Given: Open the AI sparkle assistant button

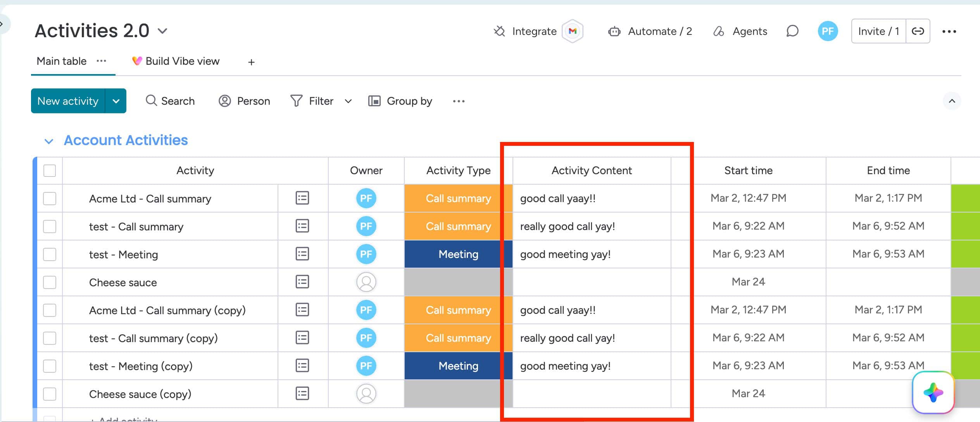Looking at the screenshot, I should pyautogui.click(x=933, y=393).
